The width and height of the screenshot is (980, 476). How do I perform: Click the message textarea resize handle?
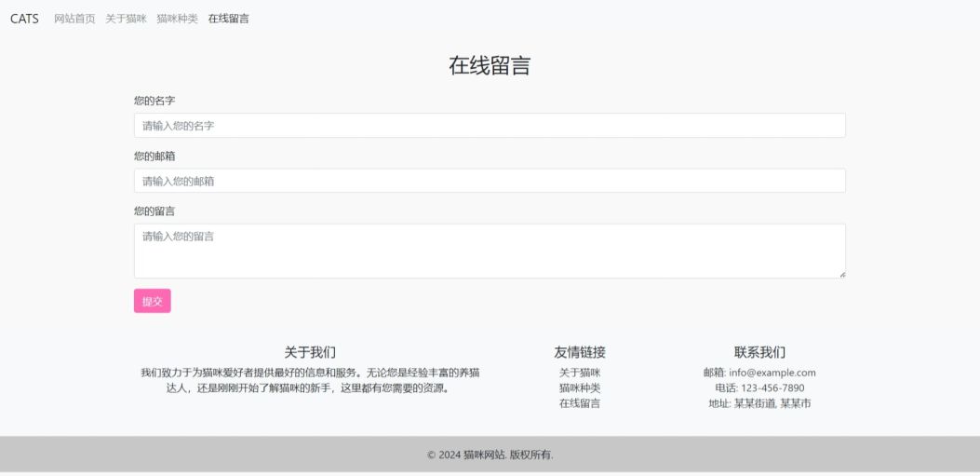841,274
